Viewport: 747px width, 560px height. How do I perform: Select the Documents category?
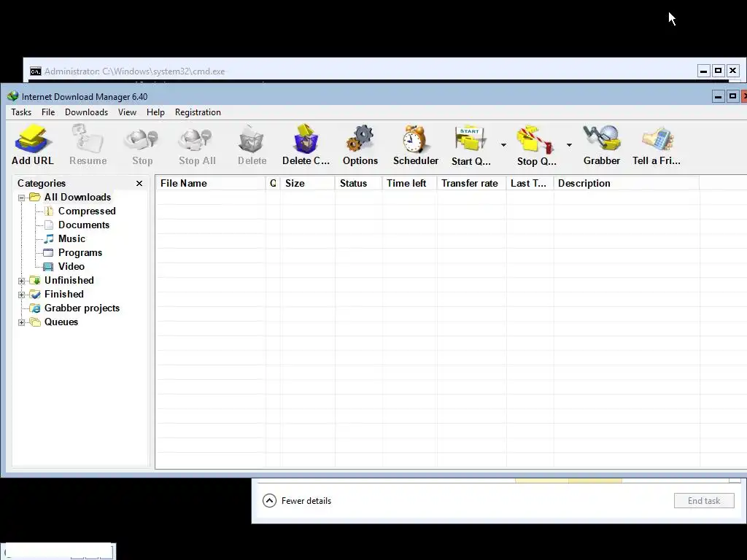pos(84,225)
